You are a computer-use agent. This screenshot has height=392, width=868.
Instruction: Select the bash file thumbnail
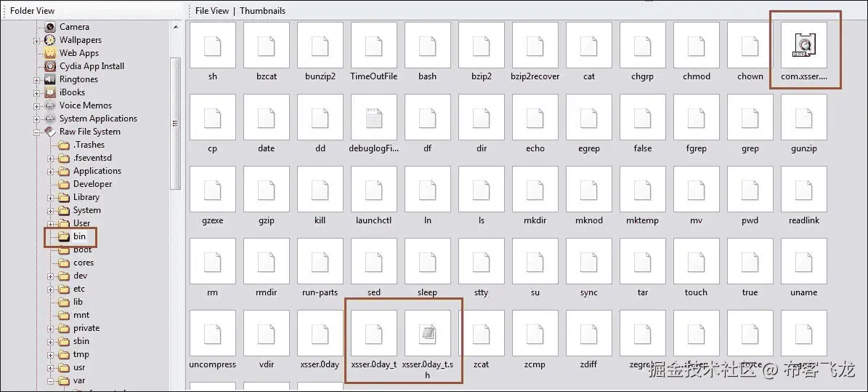coord(427,46)
